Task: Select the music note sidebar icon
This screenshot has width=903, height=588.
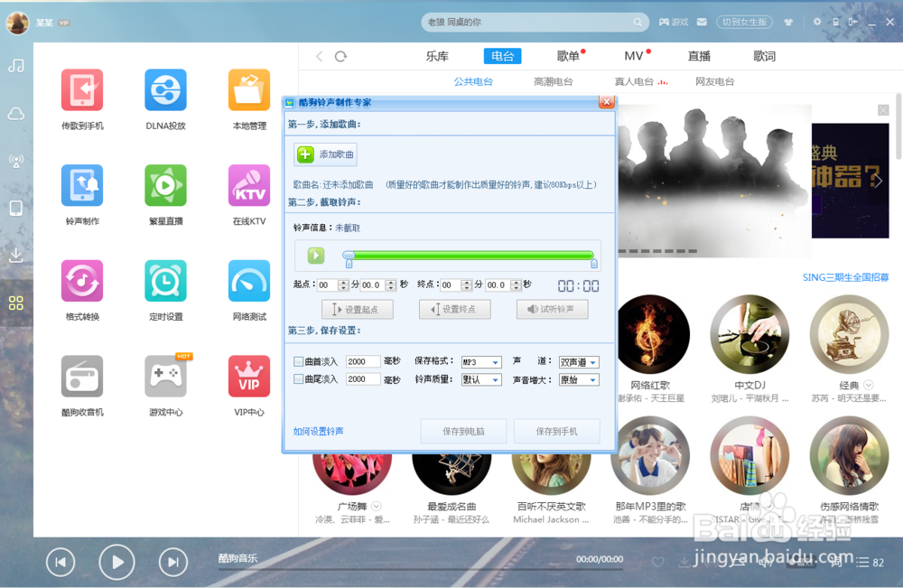Action: 16,66
